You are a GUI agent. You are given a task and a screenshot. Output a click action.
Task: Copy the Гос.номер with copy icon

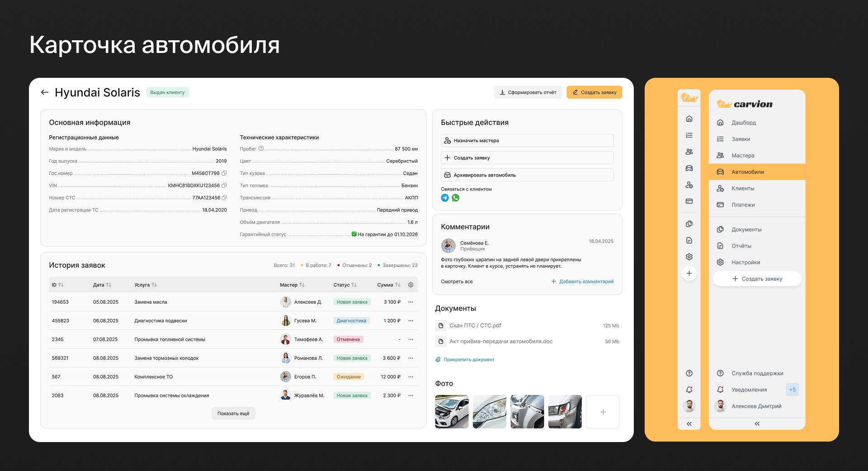224,173
